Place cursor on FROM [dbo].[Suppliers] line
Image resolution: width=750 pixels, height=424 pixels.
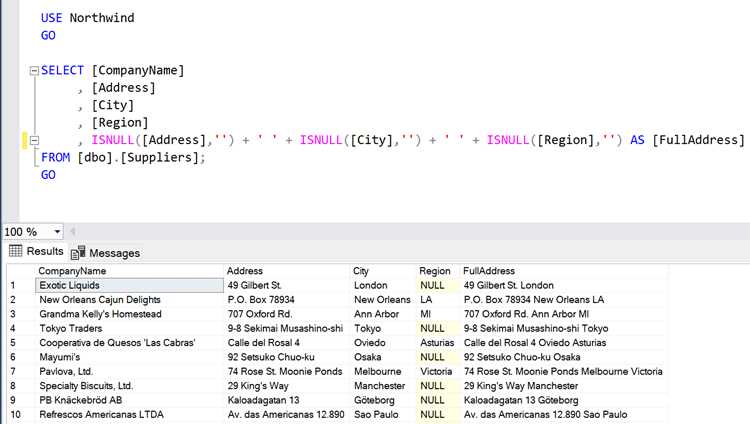123,157
